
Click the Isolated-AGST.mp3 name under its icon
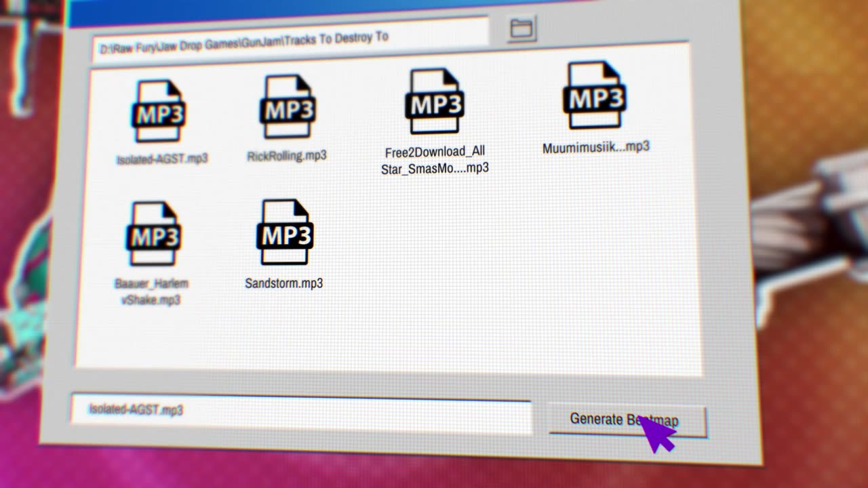(x=162, y=159)
